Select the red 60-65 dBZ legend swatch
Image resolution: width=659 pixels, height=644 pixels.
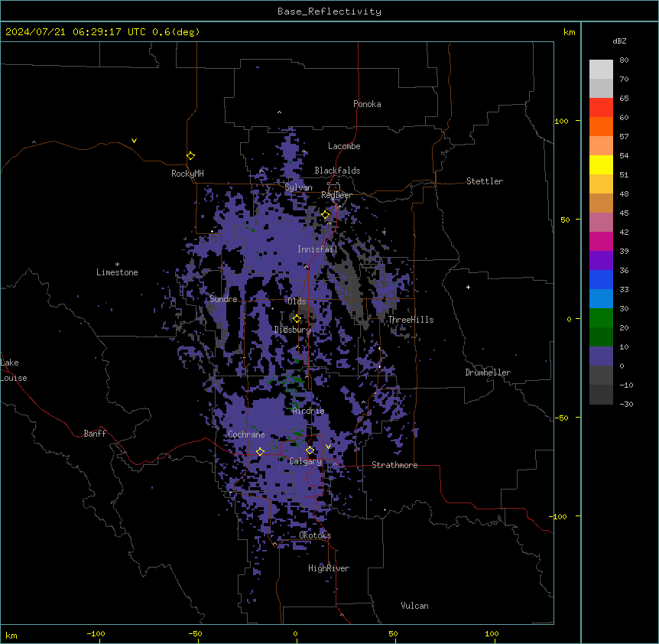point(601,108)
